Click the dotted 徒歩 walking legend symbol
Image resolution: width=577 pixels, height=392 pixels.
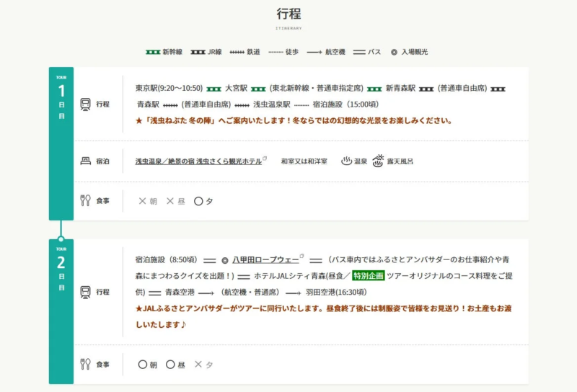tap(276, 52)
